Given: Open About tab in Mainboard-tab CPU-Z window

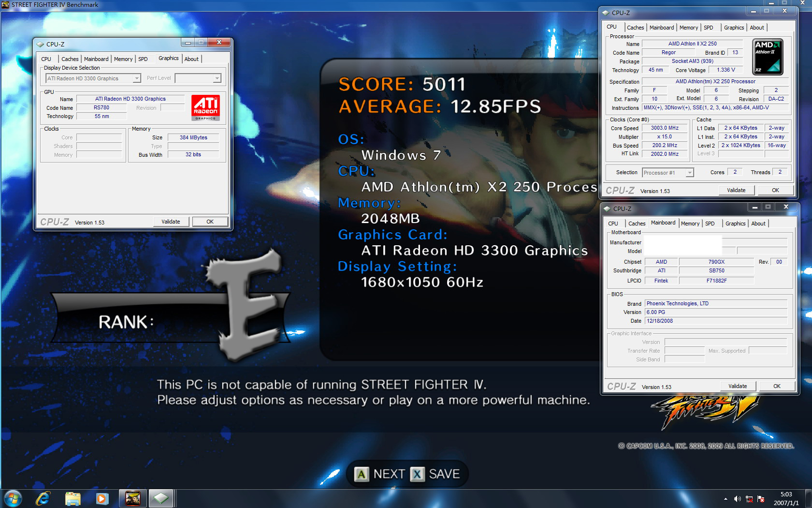Looking at the screenshot, I should pyautogui.click(x=758, y=224).
